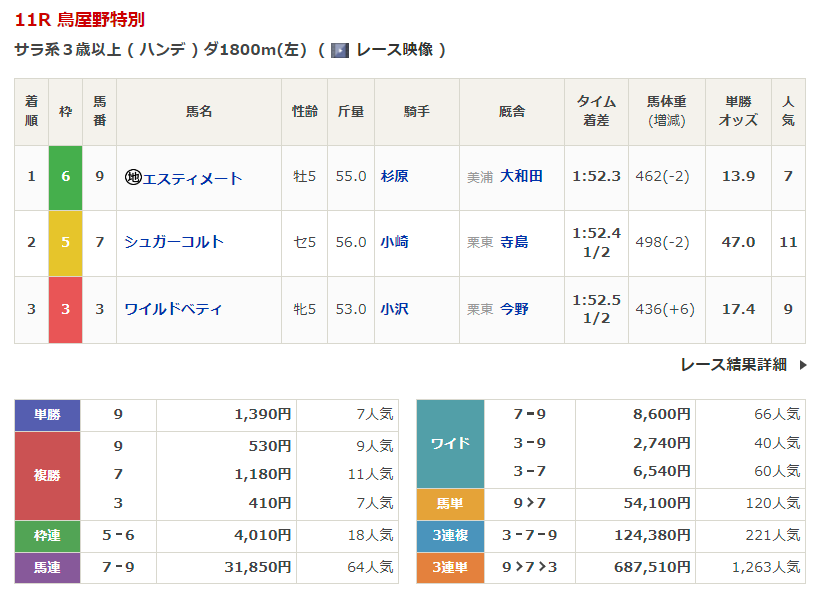Open horse ワイルドベティ profile

pos(174,309)
